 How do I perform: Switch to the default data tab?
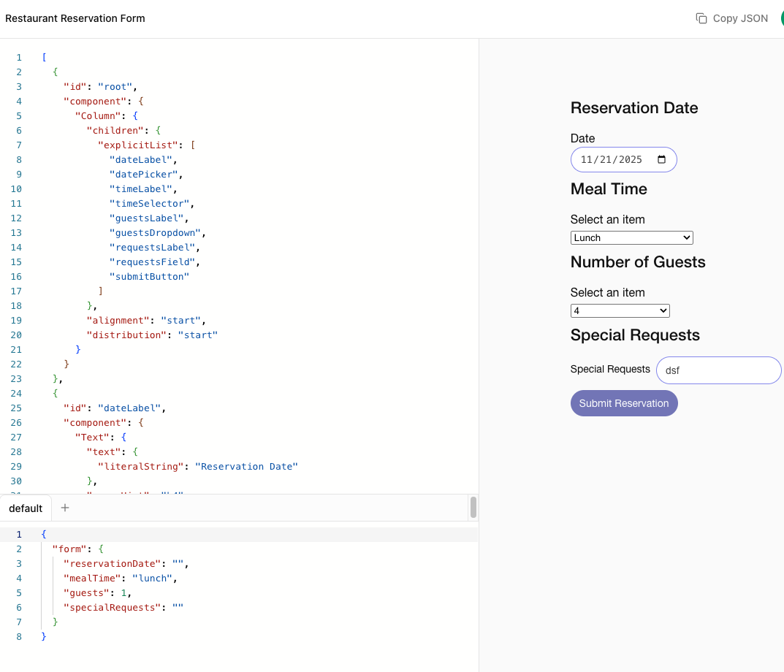tap(26, 508)
